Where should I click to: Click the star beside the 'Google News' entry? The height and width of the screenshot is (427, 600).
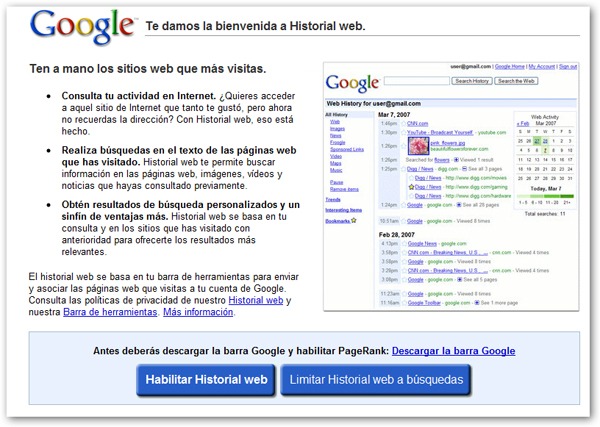[x=404, y=243]
